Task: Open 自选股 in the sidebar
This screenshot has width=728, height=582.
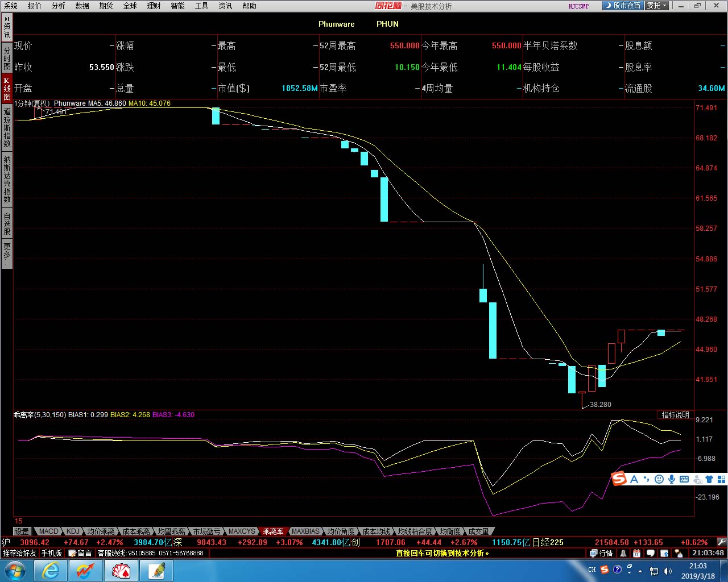Action: [x=7, y=224]
